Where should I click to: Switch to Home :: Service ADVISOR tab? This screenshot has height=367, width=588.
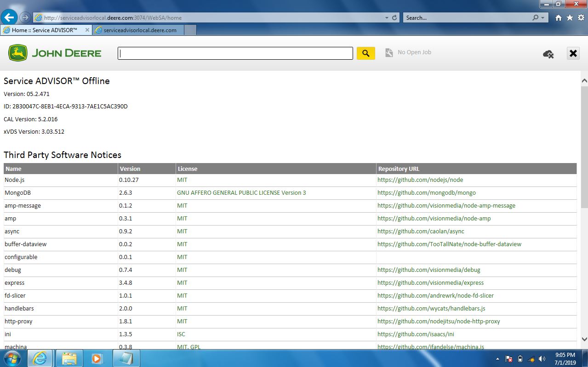coord(44,30)
